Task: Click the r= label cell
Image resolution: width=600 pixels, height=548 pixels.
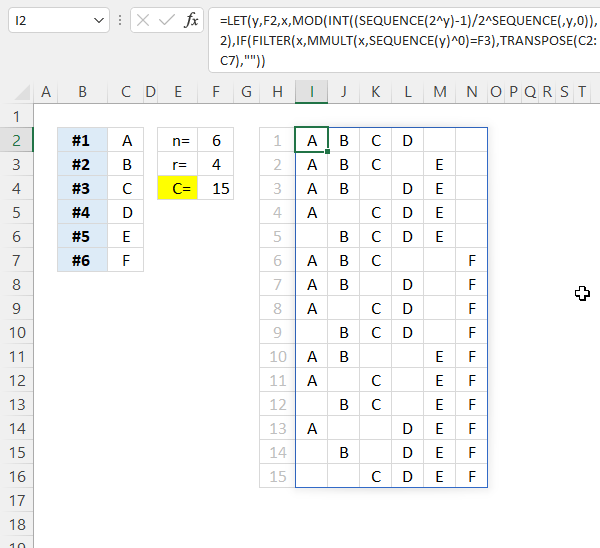Action: coord(178,165)
